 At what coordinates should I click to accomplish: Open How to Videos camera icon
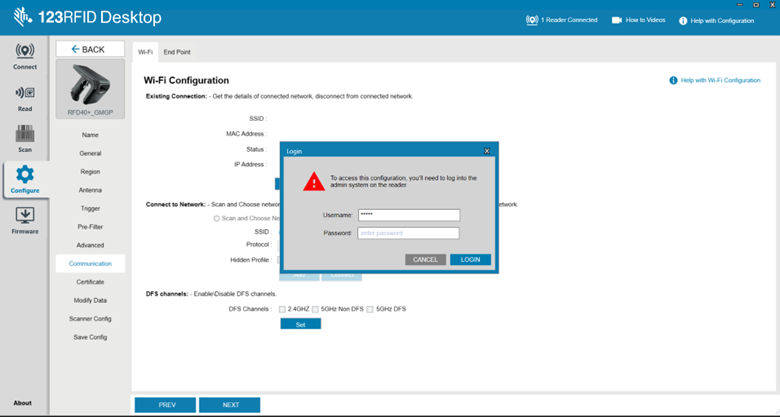click(617, 20)
